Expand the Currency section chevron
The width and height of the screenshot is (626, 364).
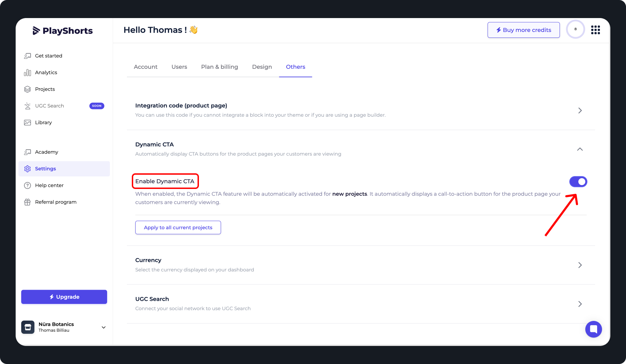click(580, 265)
